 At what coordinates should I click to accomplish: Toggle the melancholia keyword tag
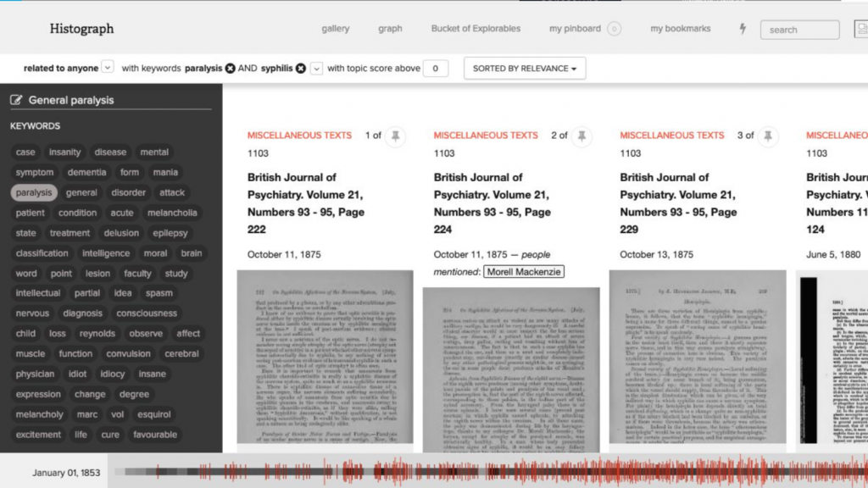tap(172, 213)
